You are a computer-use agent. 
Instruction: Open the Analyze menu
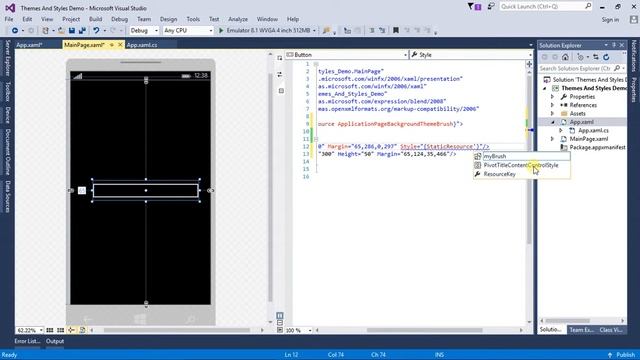point(238,19)
